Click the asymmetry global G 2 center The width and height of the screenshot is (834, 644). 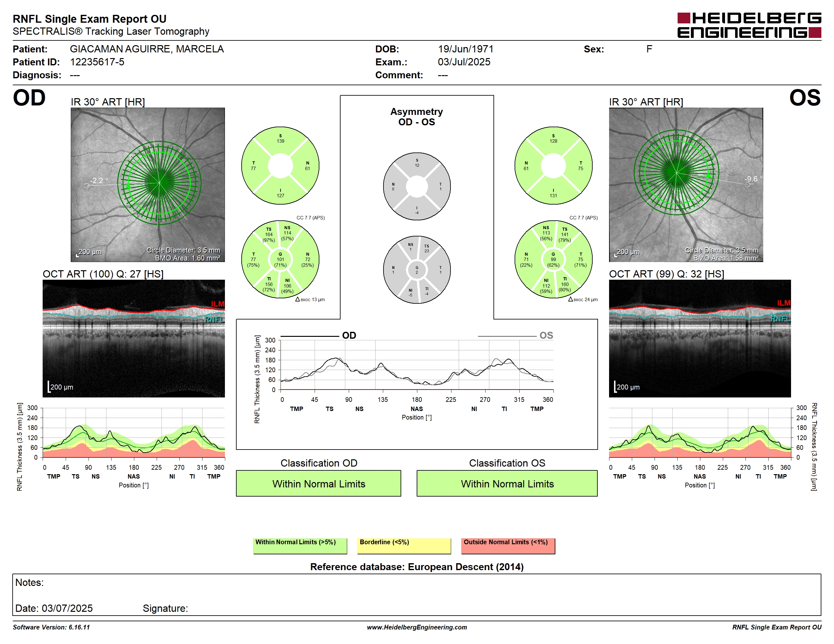(417, 270)
